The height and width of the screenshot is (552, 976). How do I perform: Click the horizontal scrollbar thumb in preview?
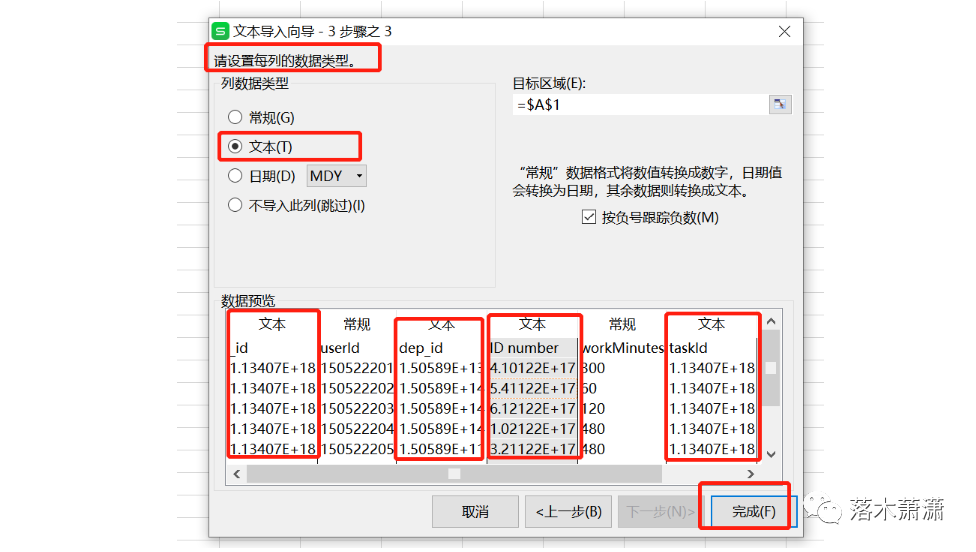point(454,474)
